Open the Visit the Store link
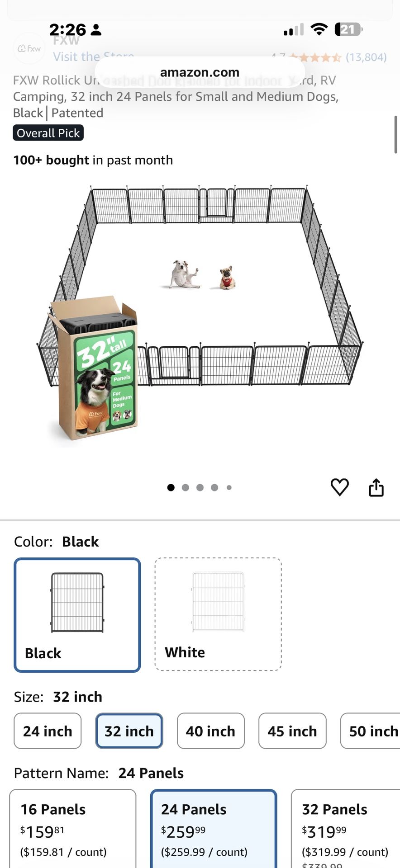The image size is (400, 868). coord(94,57)
